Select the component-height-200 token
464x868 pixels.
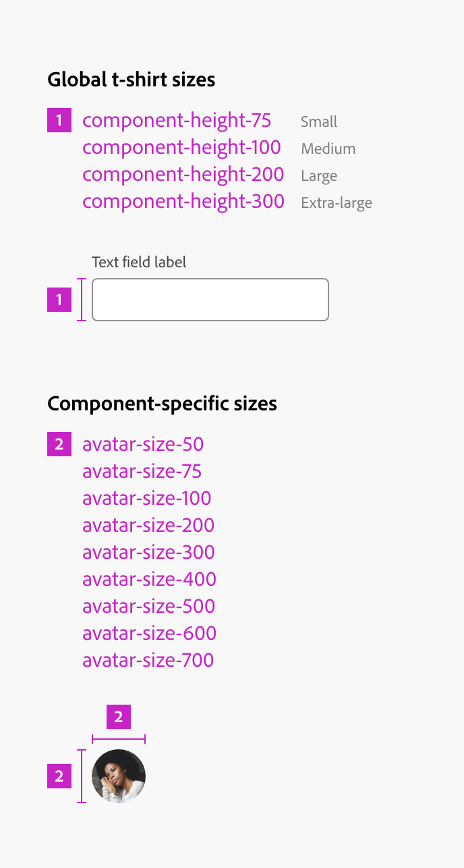183,175
